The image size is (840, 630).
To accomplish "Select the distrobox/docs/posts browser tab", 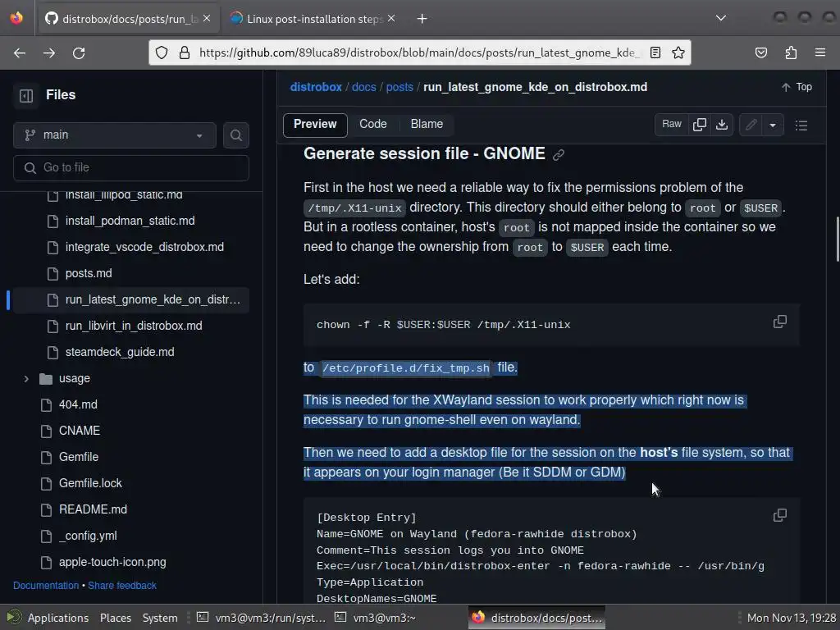I will pos(129,19).
